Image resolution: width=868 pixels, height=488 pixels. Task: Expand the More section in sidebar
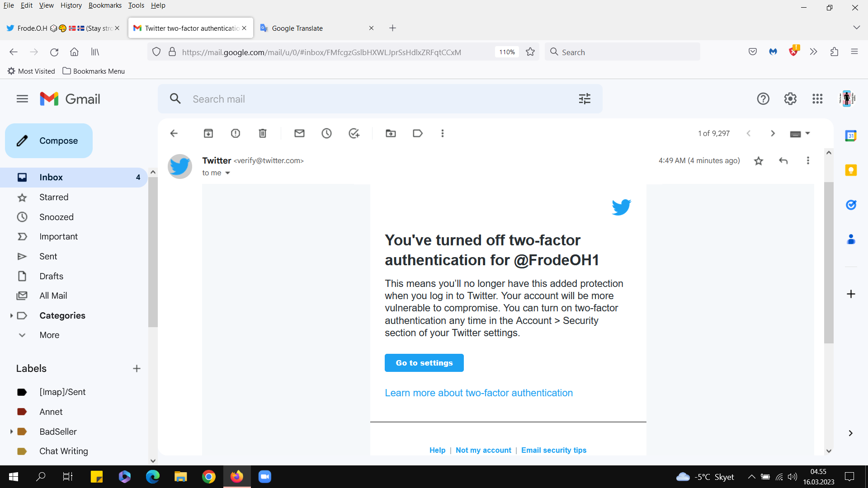tap(49, 335)
